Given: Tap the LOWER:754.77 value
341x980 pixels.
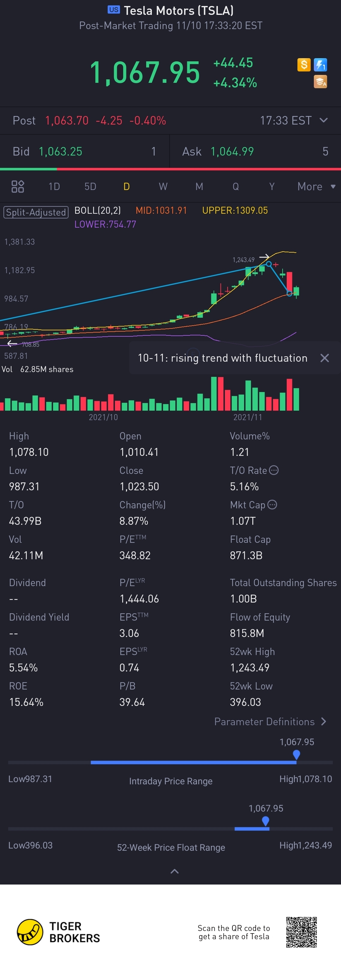Looking at the screenshot, I should (x=105, y=224).
